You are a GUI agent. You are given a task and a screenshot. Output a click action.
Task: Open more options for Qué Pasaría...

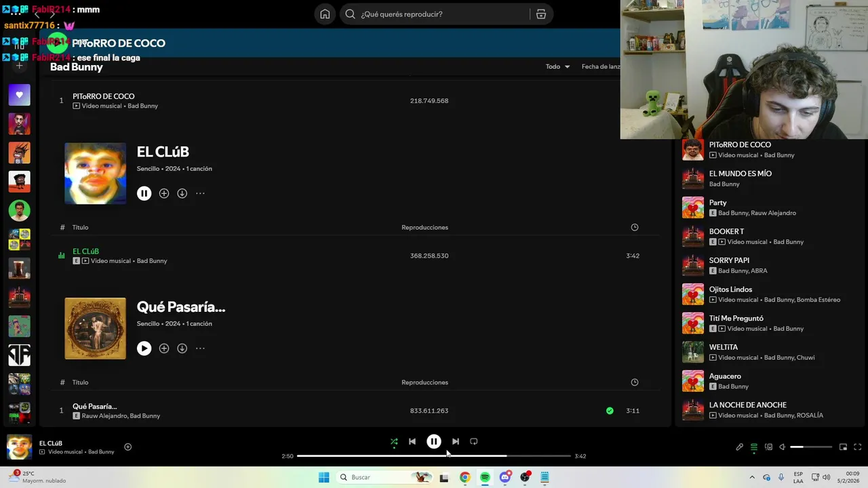click(200, 348)
